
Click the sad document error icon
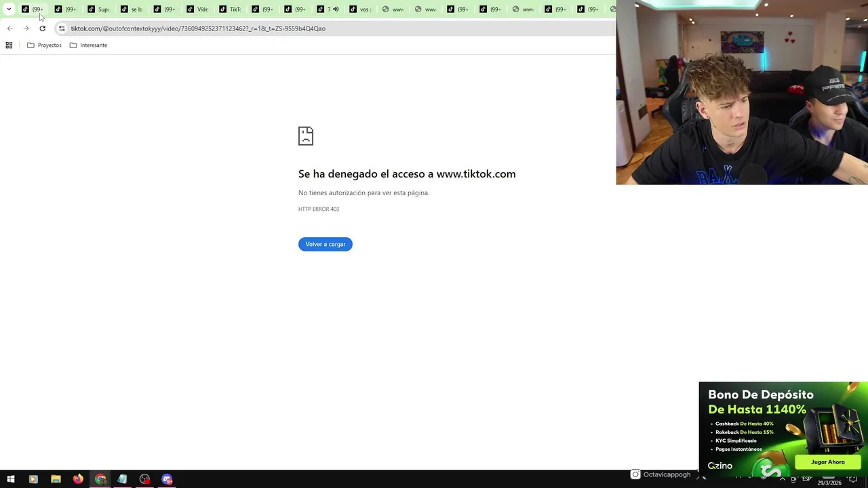point(306,136)
